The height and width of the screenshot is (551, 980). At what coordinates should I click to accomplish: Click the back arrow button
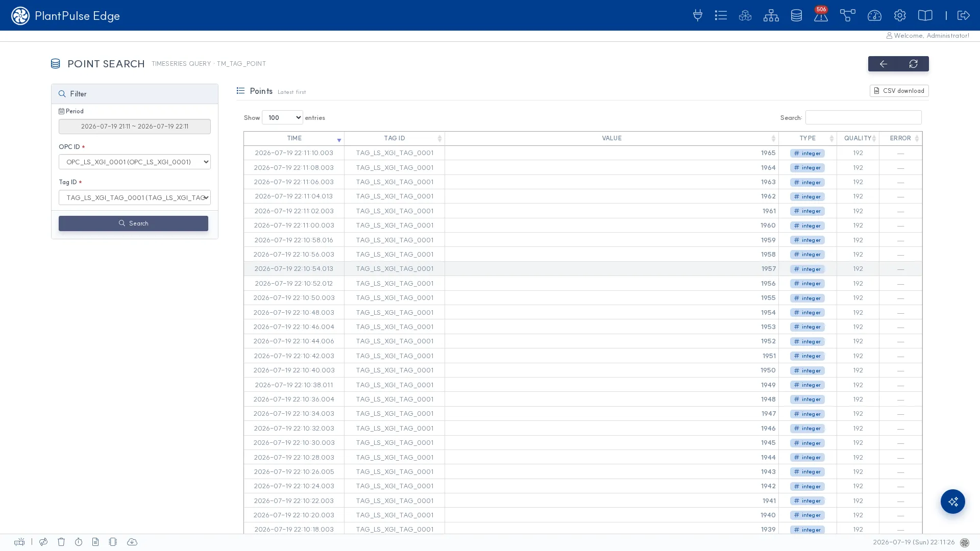883,64
